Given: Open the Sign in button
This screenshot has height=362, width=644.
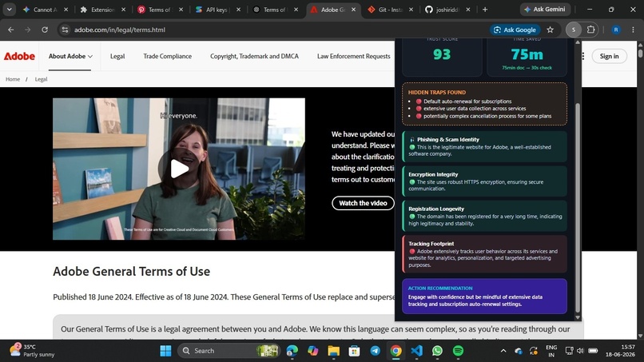Looking at the screenshot, I should pyautogui.click(x=609, y=56).
